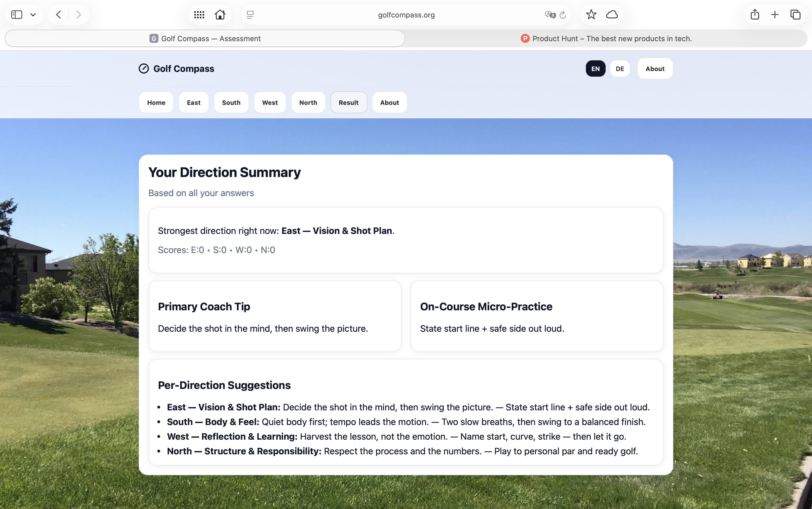
Task: Open the translation options menu
Action: pos(550,15)
